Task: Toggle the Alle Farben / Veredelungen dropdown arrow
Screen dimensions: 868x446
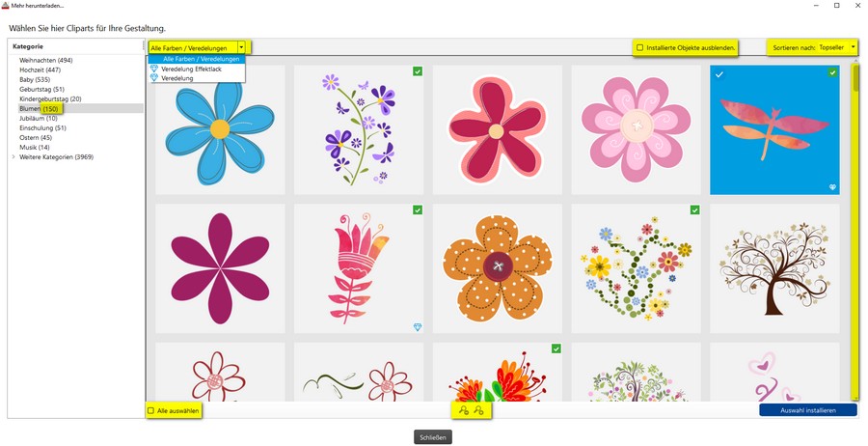Action: pyautogui.click(x=241, y=47)
